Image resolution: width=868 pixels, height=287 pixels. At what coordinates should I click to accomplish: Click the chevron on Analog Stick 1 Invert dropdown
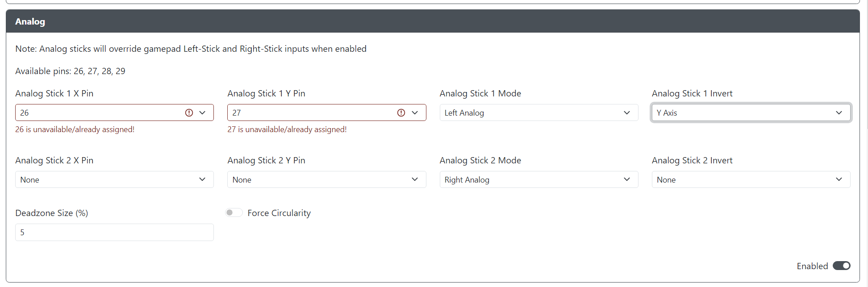coord(839,112)
